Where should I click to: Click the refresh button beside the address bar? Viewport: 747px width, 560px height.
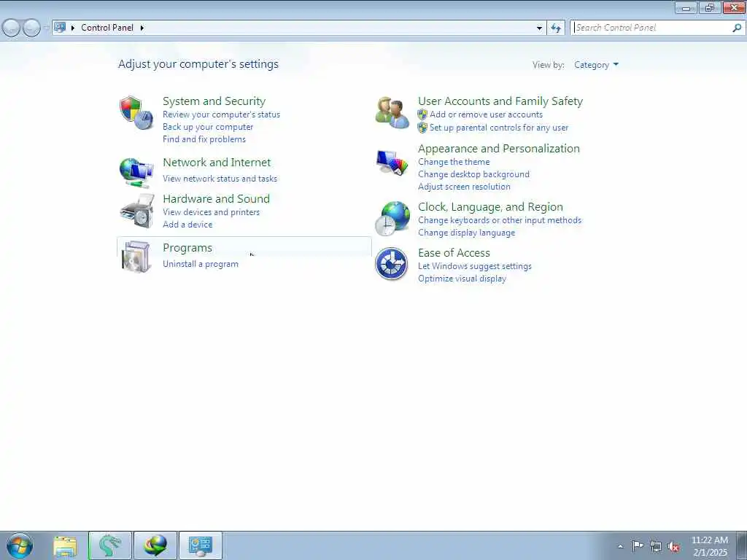coord(556,28)
